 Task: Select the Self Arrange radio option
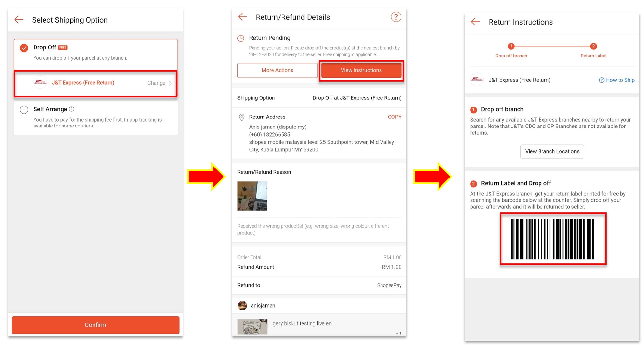pyautogui.click(x=24, y=110)
